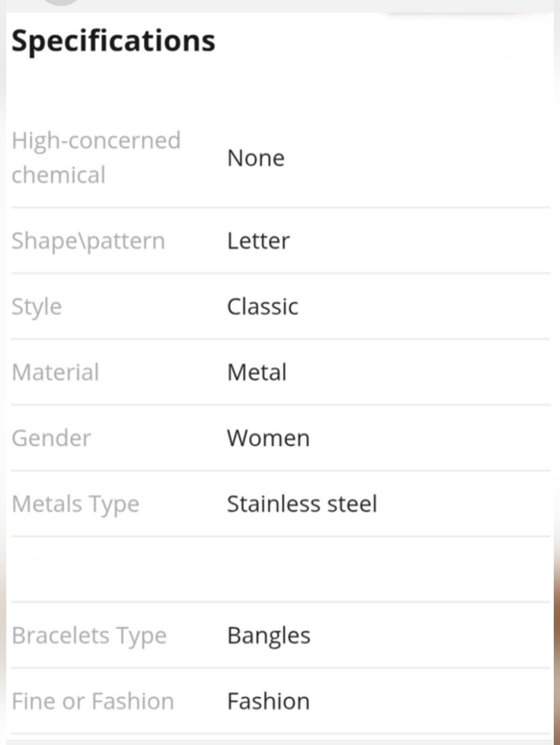Select the Metal material value
560x745 pixels.
coord(257,372)
